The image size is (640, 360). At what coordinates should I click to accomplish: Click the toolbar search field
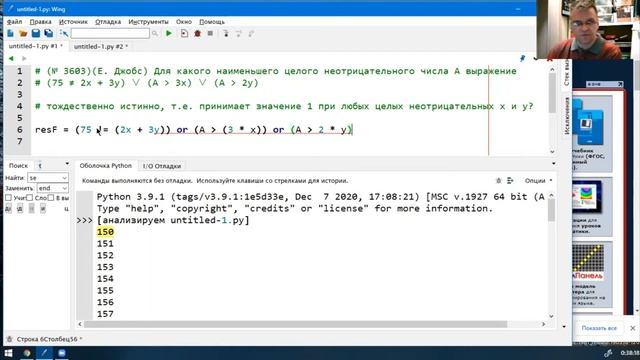click(x=110, y=33)
